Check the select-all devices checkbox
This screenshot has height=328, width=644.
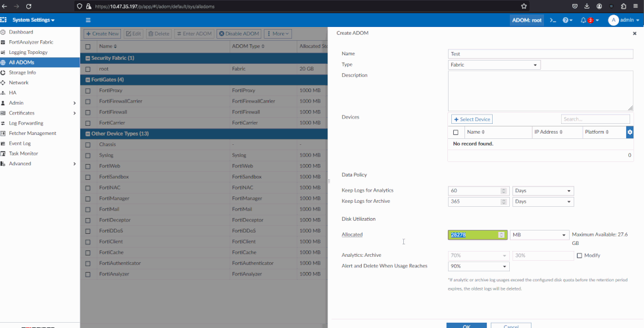click(456, 132)
